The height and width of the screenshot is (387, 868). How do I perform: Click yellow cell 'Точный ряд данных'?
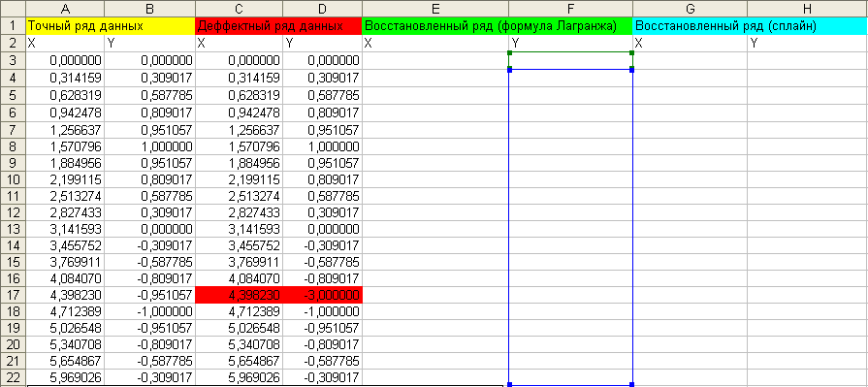point(111,26)
